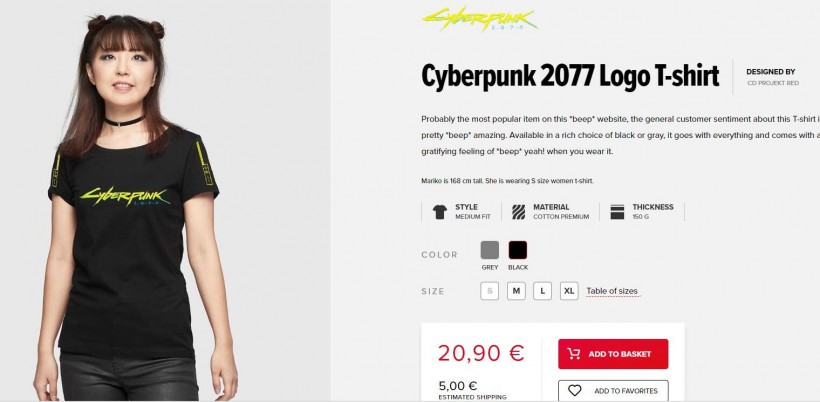
Task: Click the heart favorites icon
Action: (x=575, y=390)
